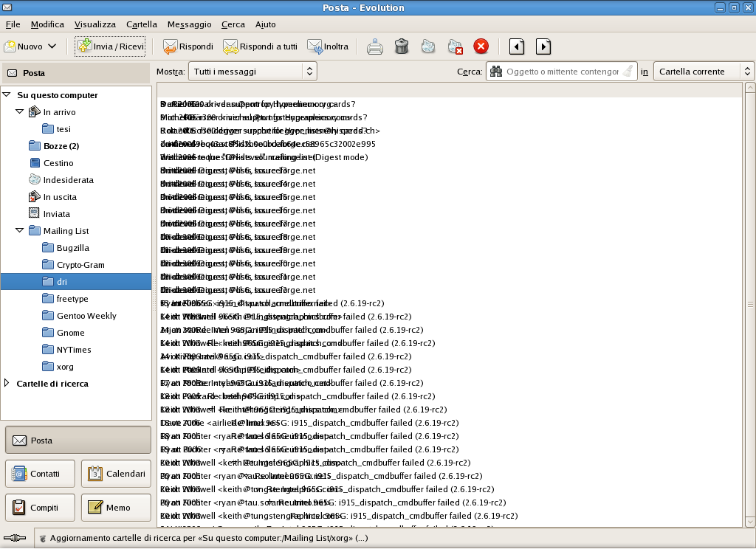Open the Visualizza menu
756x549 pixels.
[x=94, y=24]
